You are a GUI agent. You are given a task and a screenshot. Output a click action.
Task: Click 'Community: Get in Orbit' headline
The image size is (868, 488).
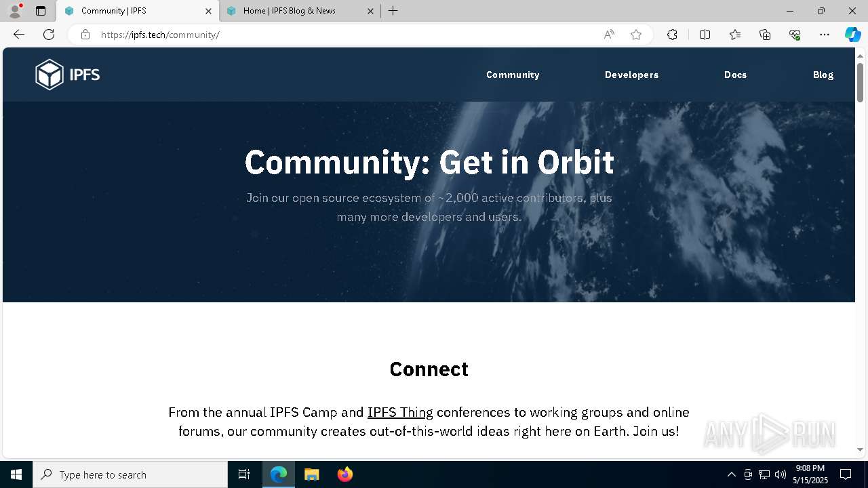pos(429,163)
